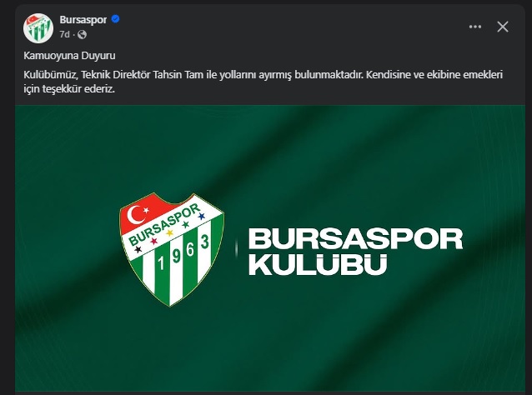Click the blue verified badge beside Bursaspor

[115, 19]
